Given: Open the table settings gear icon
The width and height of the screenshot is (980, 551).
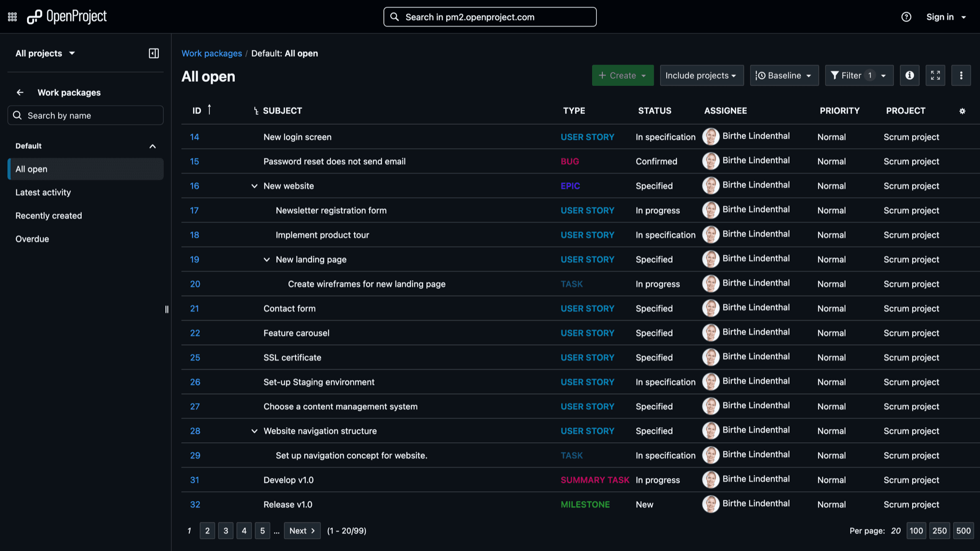Looking at the screenshot, I should (962, 111).
